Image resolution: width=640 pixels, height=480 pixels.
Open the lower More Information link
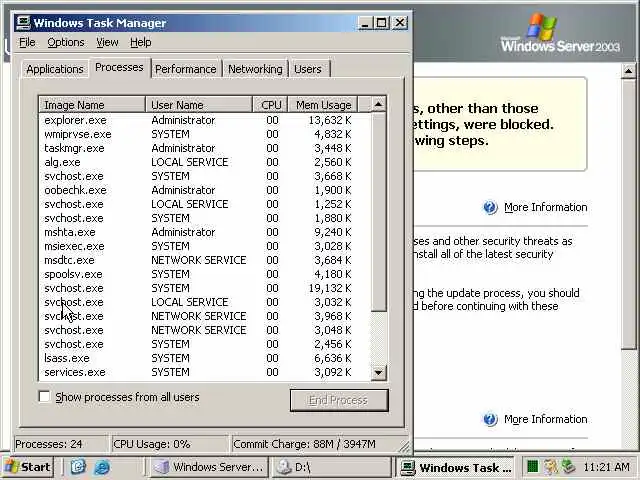click(x=545, y=419)
